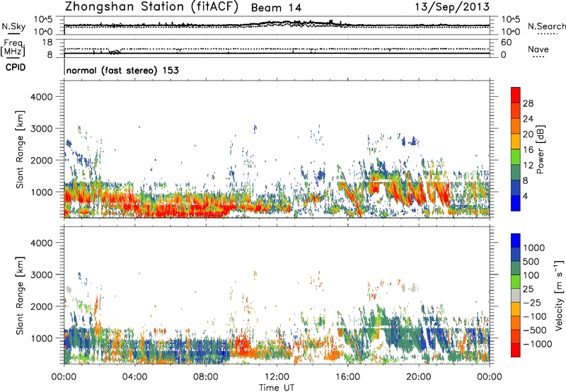Screen dimensions: 566x392
Task: Click the 'Nave' legend label
Action: click(538, 49)
